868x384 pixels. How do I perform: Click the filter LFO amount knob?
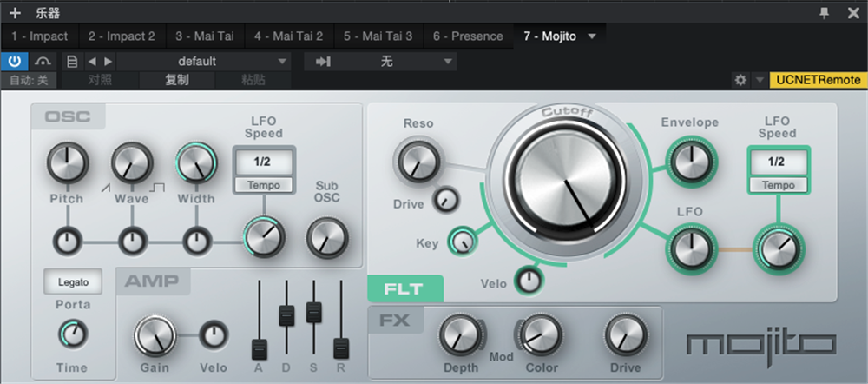[x=690, y=248]
